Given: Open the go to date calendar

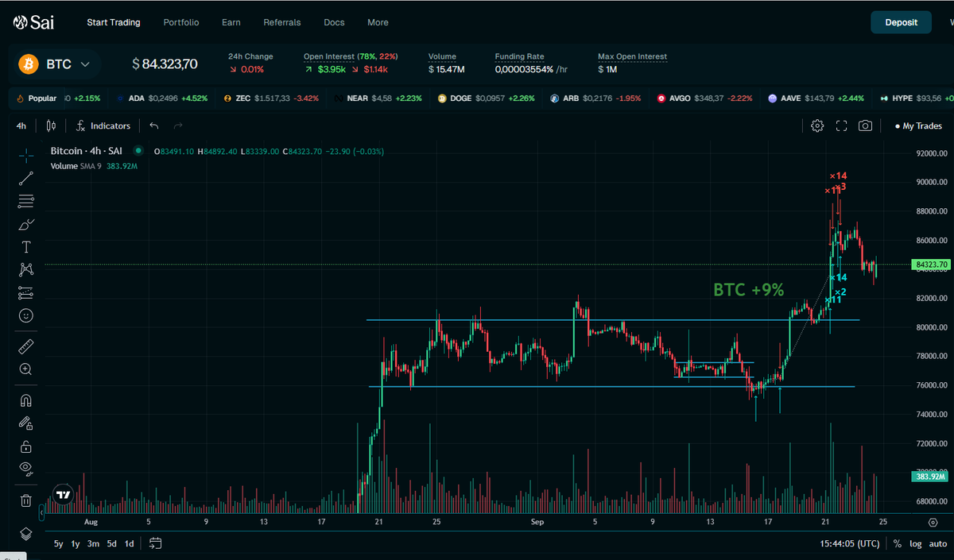Looking at the screenshot, I should tap(155, 544).
